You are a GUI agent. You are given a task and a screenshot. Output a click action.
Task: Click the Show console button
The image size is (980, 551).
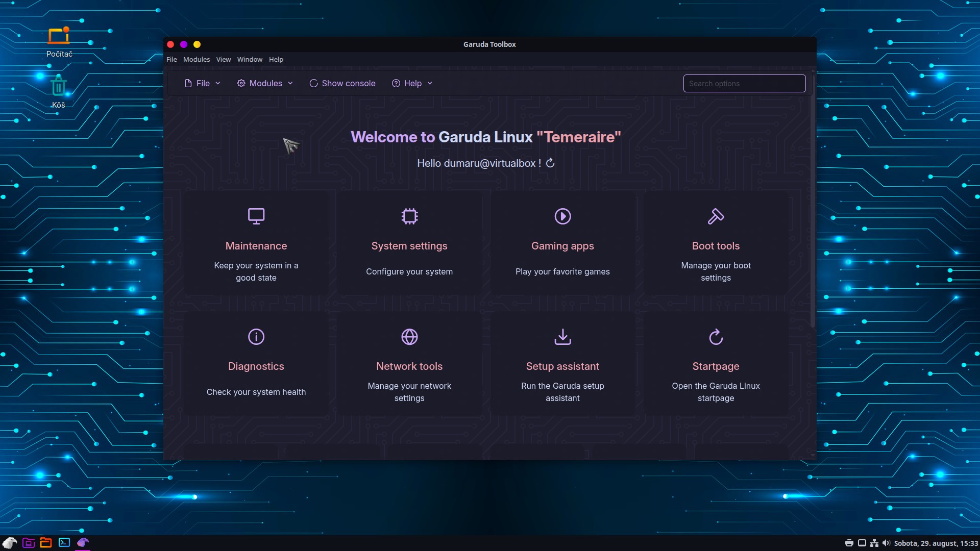(342, 83)
